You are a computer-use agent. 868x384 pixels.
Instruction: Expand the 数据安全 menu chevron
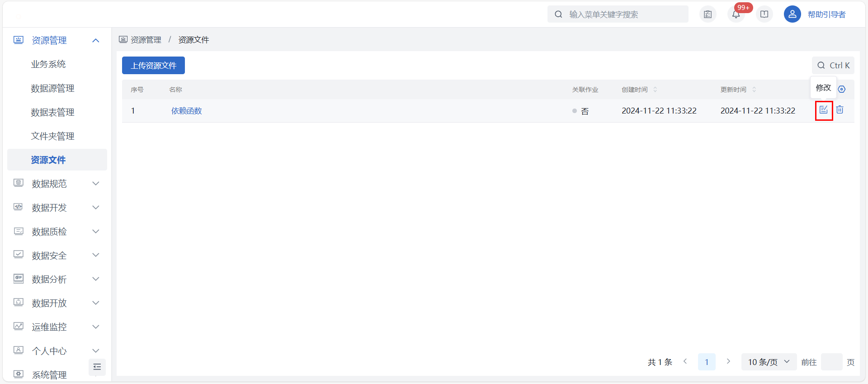[95, 255]
